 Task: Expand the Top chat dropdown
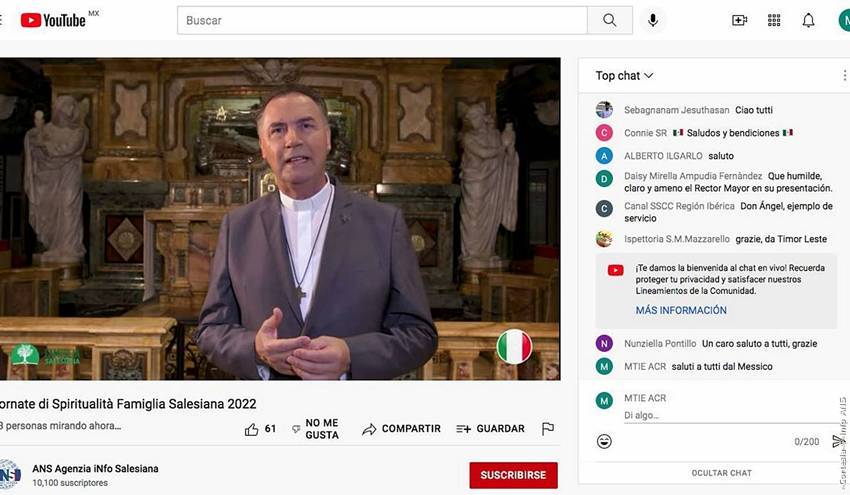pos(624,76)
